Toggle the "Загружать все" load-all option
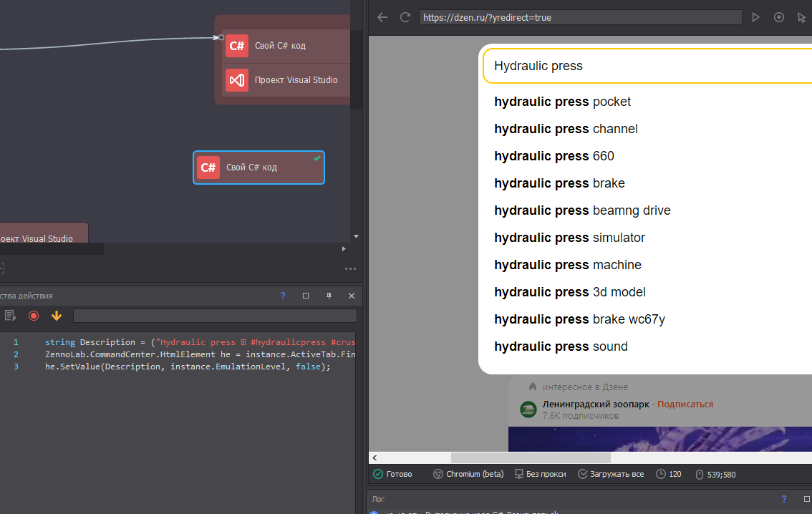Image resolution: width=812 pixels, height=514 pixels. [x=610, y=474]
